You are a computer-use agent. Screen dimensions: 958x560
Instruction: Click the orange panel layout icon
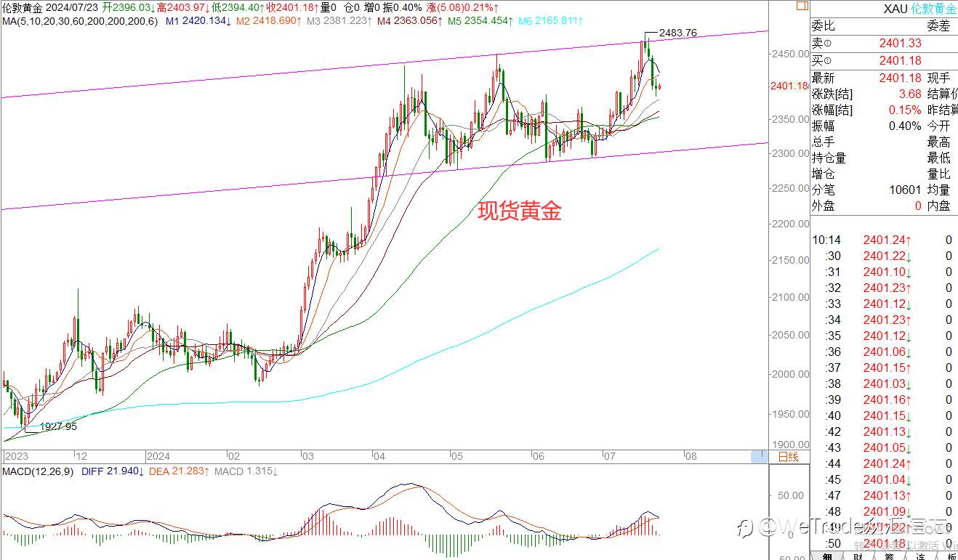coord(801,5)
